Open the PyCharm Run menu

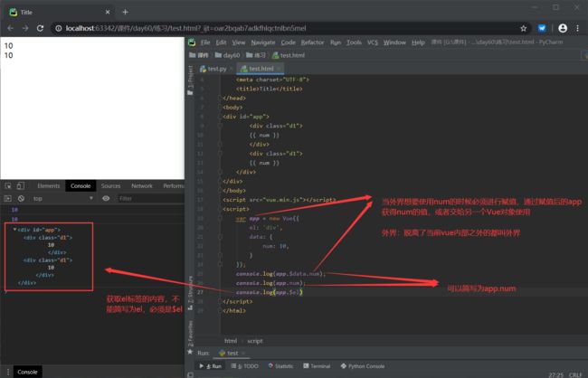click(x=336, y=43)
